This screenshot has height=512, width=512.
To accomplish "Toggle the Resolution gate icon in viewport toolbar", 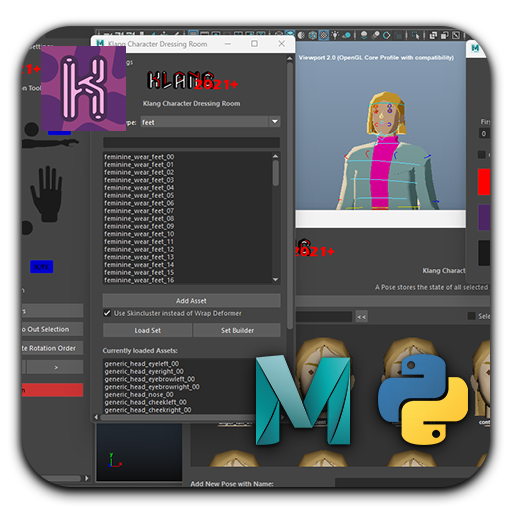I will tap(216, 34).
